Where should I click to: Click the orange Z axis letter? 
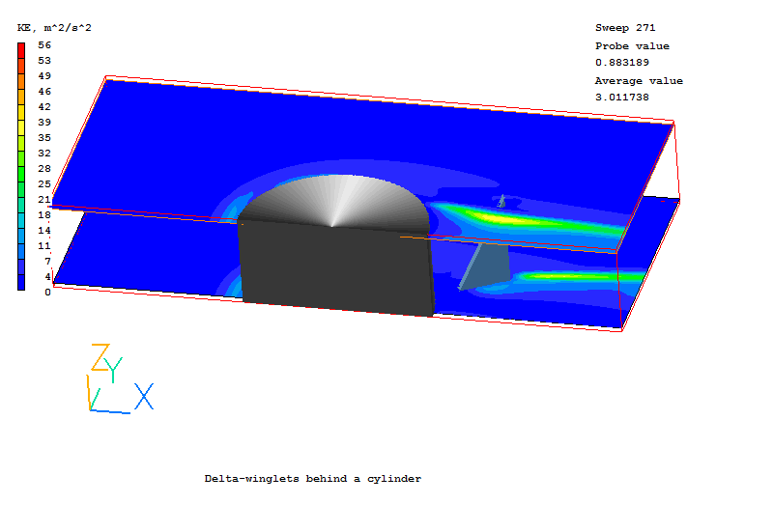pyautogui.click(x=100, y=357)
